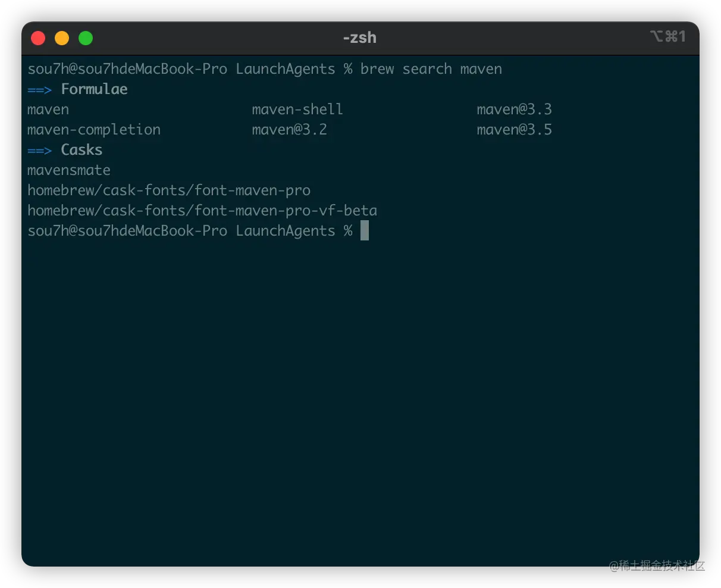Click the last prompt 'sou7h@sou7hdeMacBook-Pro LaunchAgents %'
The height and width of the screenshot is (588, 721).
pyautogui.click(x=190, y=231)
